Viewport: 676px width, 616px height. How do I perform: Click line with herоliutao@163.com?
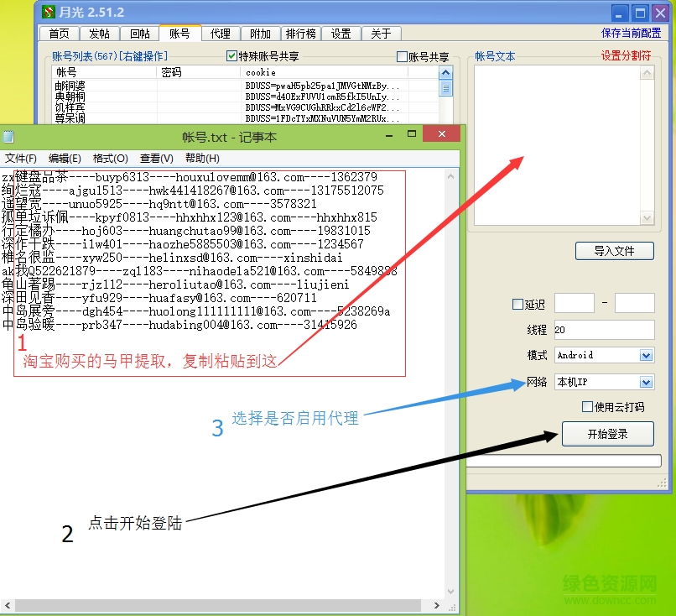point(175,285)
